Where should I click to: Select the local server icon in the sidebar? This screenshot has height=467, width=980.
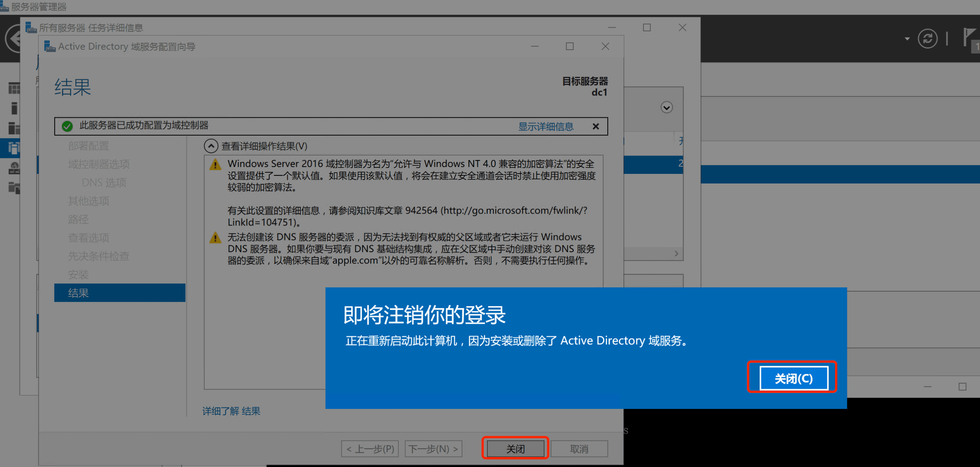14,108
